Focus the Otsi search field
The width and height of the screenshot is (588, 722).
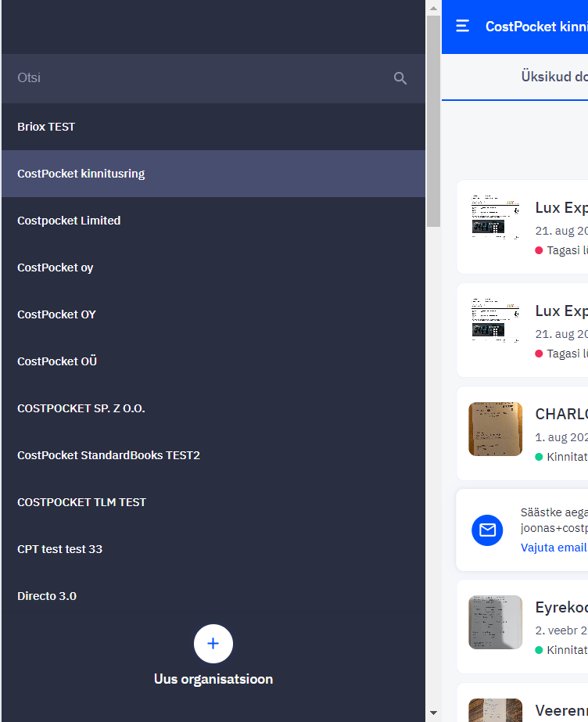(213, 78)
